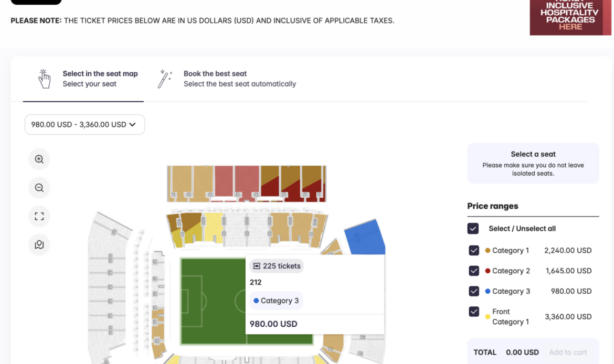Open the inclusive hospitality packages banner
614x364 pixels.
570,17
